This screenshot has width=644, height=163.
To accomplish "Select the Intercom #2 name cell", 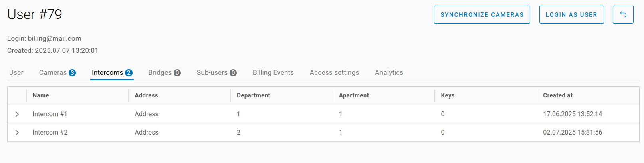I will [50, 133].
